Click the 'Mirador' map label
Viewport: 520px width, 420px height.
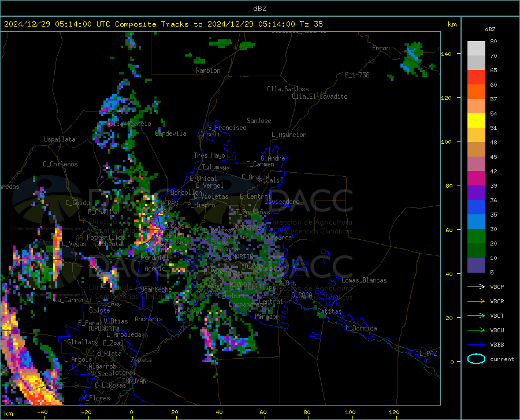(267, 317)
